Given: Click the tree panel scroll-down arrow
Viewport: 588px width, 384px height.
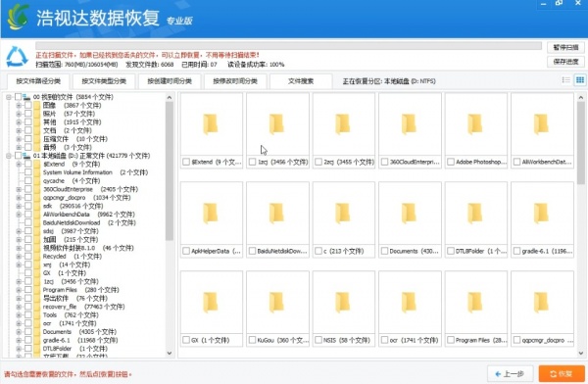Looking at the screenshot, I should click(x=170, y=353).
